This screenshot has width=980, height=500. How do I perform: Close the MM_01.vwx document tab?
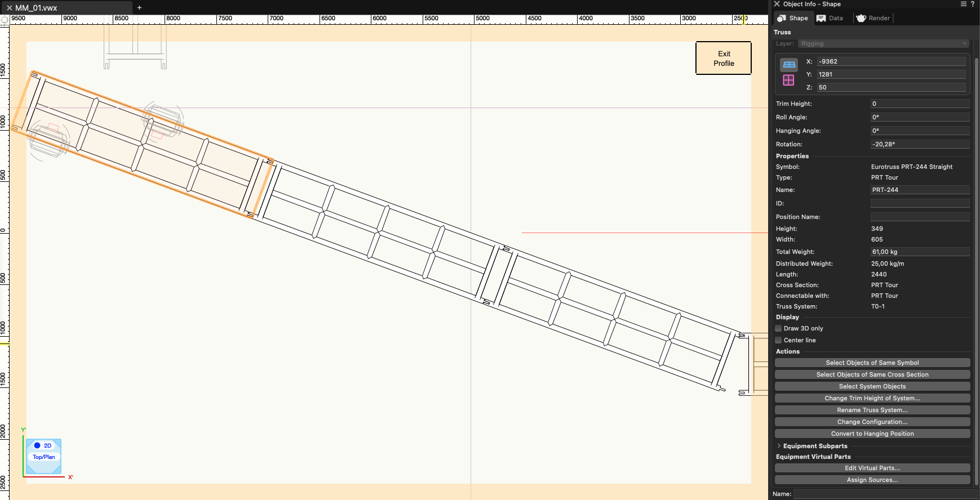(x=9, y=8)
